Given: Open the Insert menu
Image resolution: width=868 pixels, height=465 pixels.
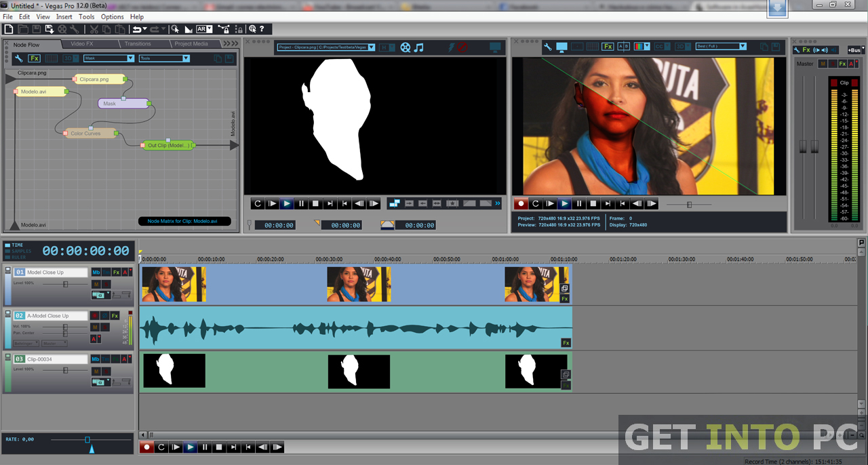Looking at the screenshot, I should 64,16.
